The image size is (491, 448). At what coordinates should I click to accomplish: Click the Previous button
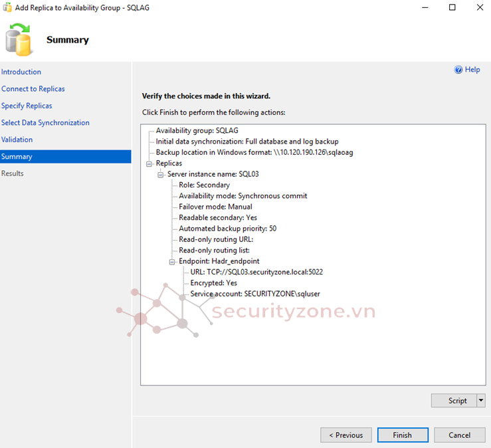point(346,435)
